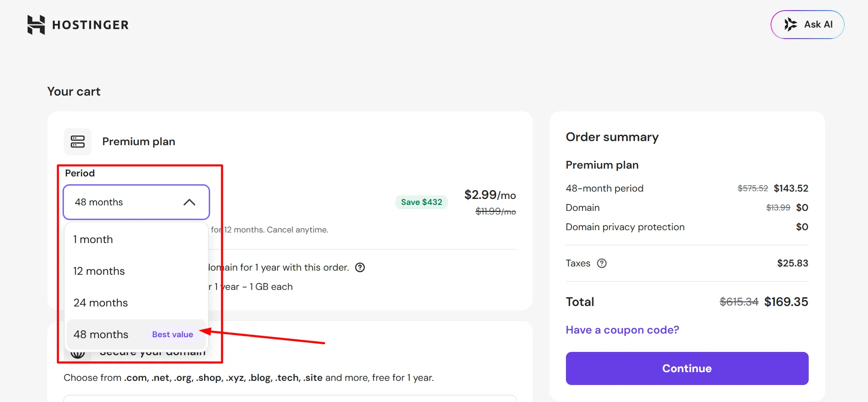Click the $169.35 total amount
868x402 pixels.
786,302
